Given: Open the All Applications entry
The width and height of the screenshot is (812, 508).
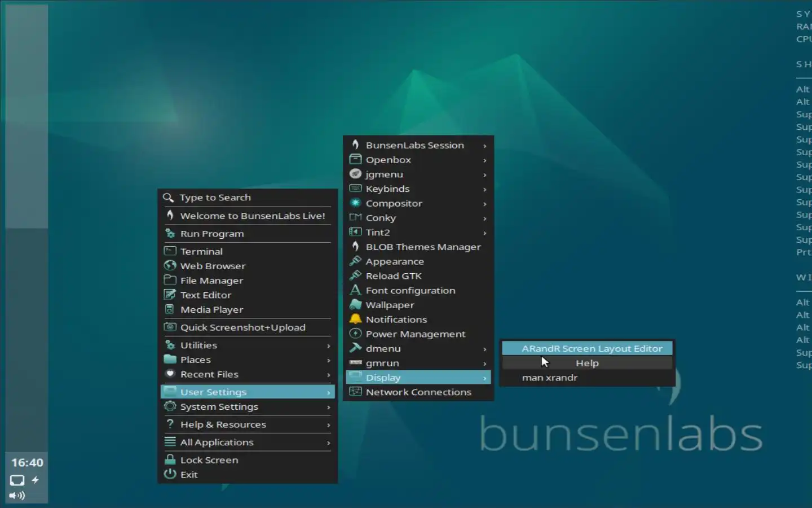Looking at the screenshot, I should click(248, 442).
